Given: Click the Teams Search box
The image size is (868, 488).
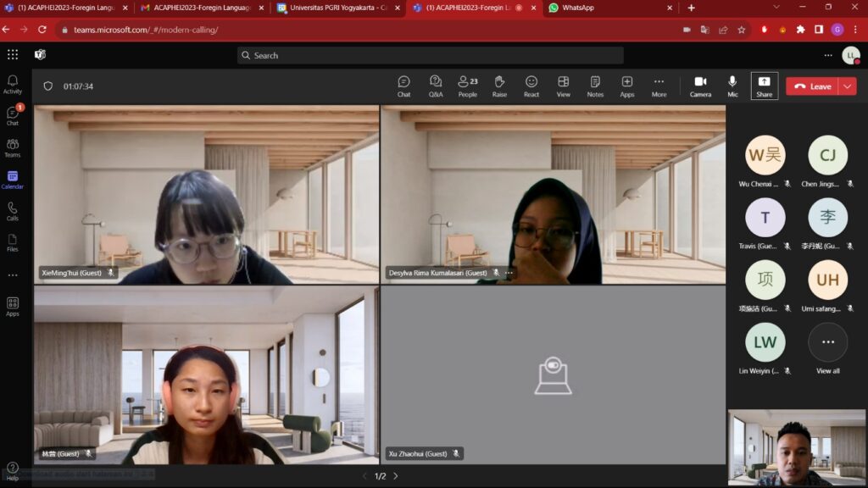Looking at the screenshot, I should pyautogui.click(x=430, y=55).
